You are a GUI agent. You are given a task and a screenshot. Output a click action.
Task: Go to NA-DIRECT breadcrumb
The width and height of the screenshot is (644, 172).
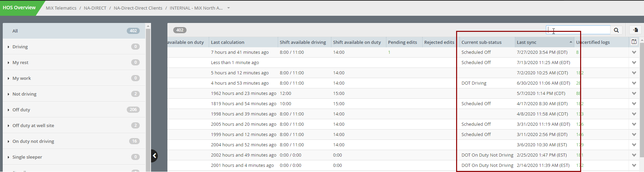[95, 8]
